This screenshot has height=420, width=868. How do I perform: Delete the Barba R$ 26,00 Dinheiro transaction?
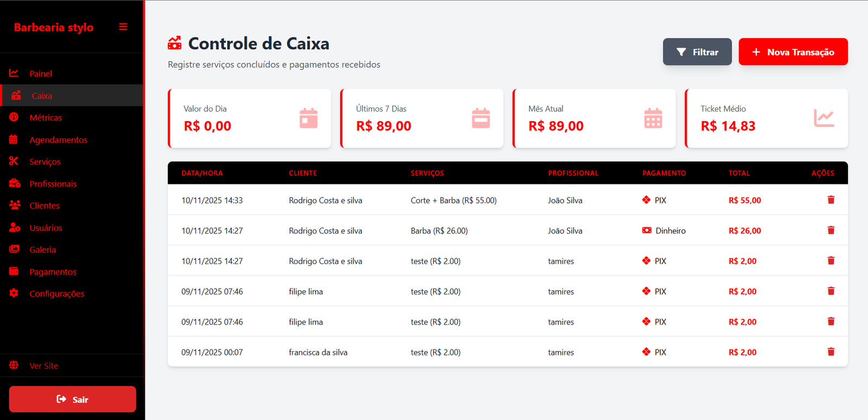pyautogui.click(x=831, y=230)
